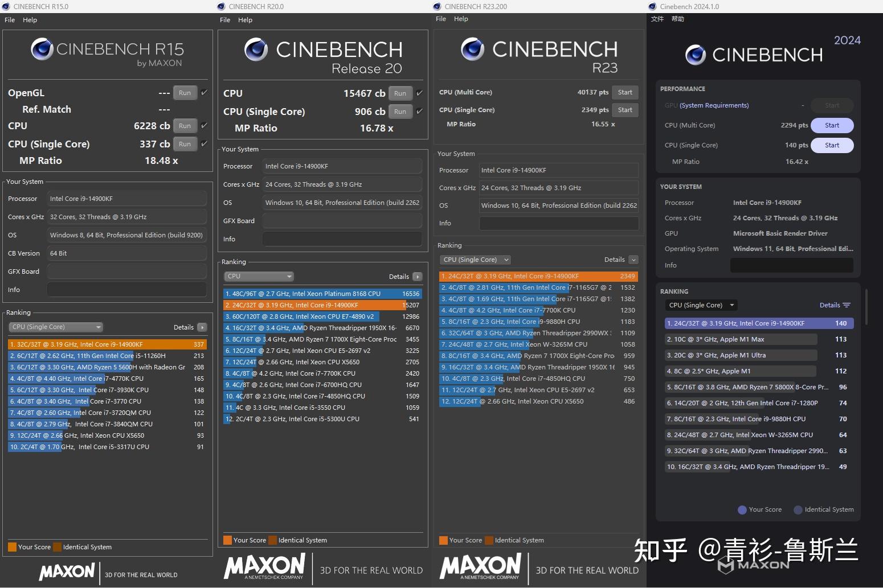Image resolution: width=883 pixels, height=588 pixels.
Task: Select i5-11260H ranking row in R15
Action: 107,356
